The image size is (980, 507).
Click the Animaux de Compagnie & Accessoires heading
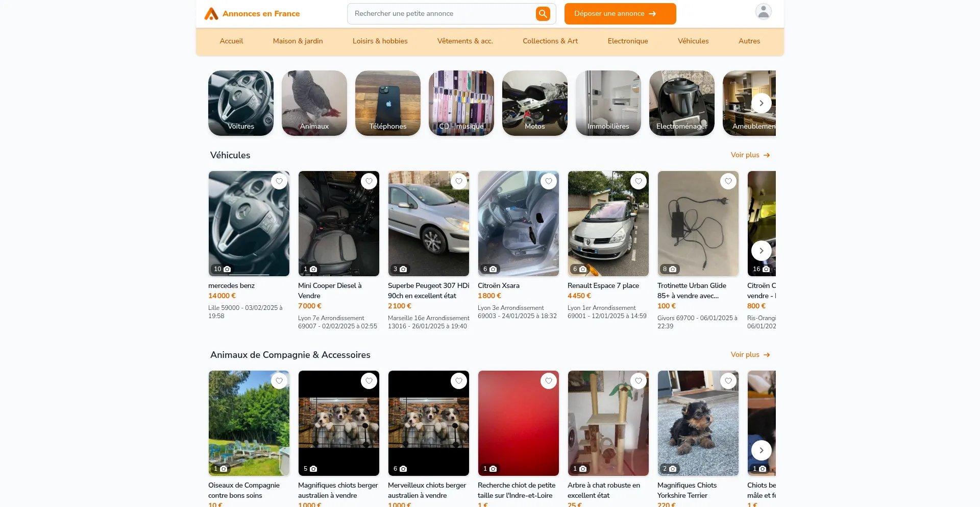point(290,355)
